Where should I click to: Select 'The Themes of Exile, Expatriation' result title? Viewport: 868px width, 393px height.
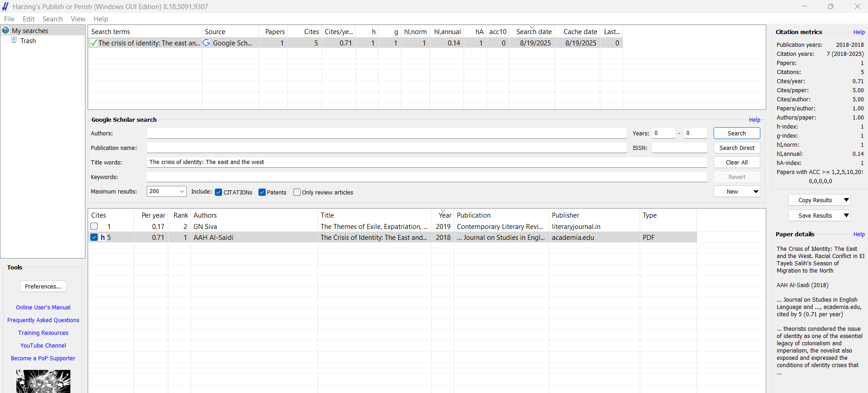click(374, 226)
